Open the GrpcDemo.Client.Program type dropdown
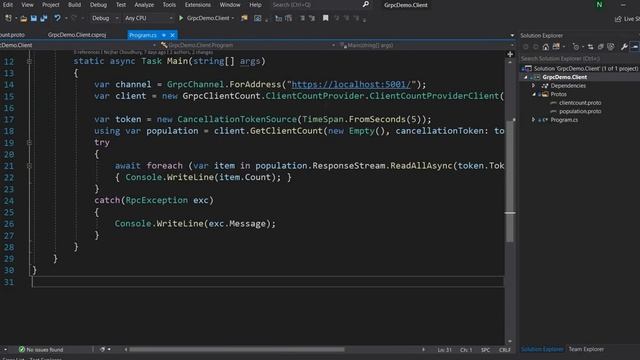Viewport: 640px width, 360px height. tap(248, 45)
